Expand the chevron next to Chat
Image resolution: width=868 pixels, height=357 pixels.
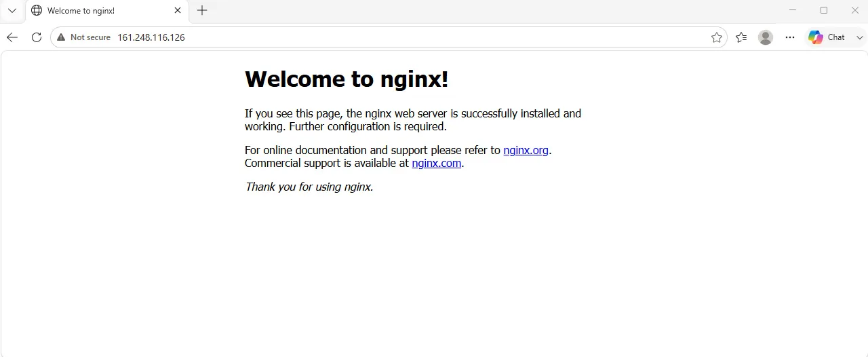pos(860,37)
